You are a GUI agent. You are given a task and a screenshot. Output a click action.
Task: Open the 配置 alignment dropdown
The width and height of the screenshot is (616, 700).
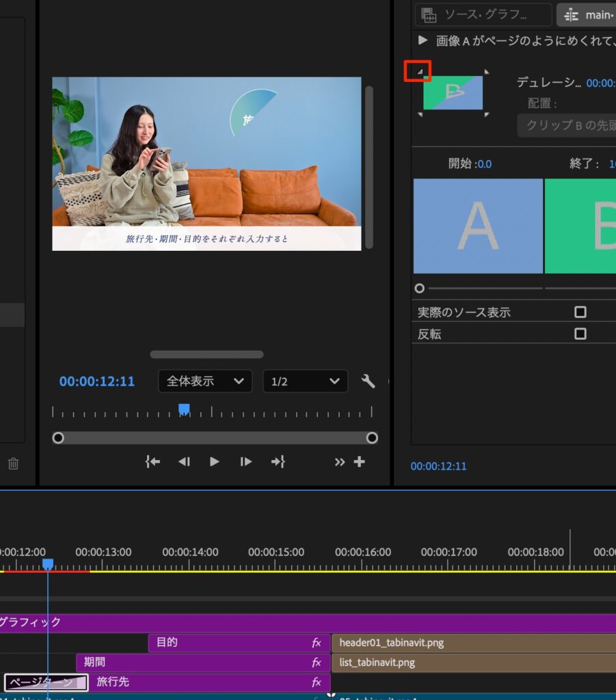(x=566, y=126)
